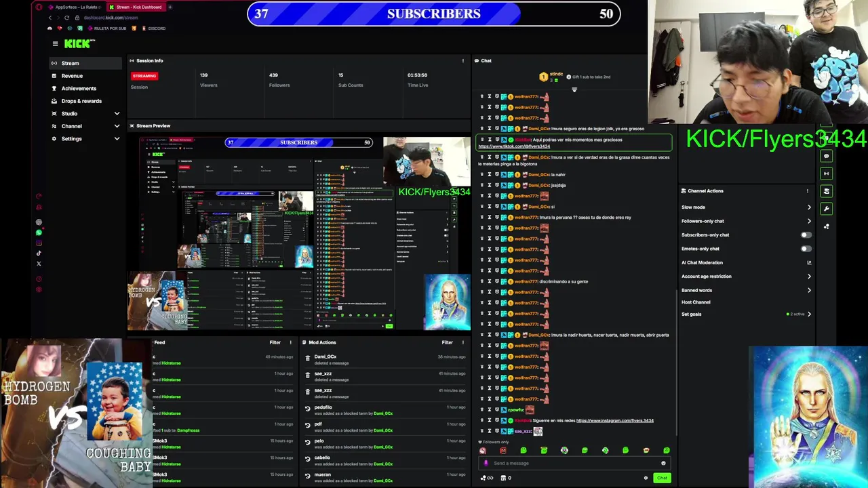This screenshot has height=488, width=868.
Task: Click the emoji picker in message box
Action: 663,464
